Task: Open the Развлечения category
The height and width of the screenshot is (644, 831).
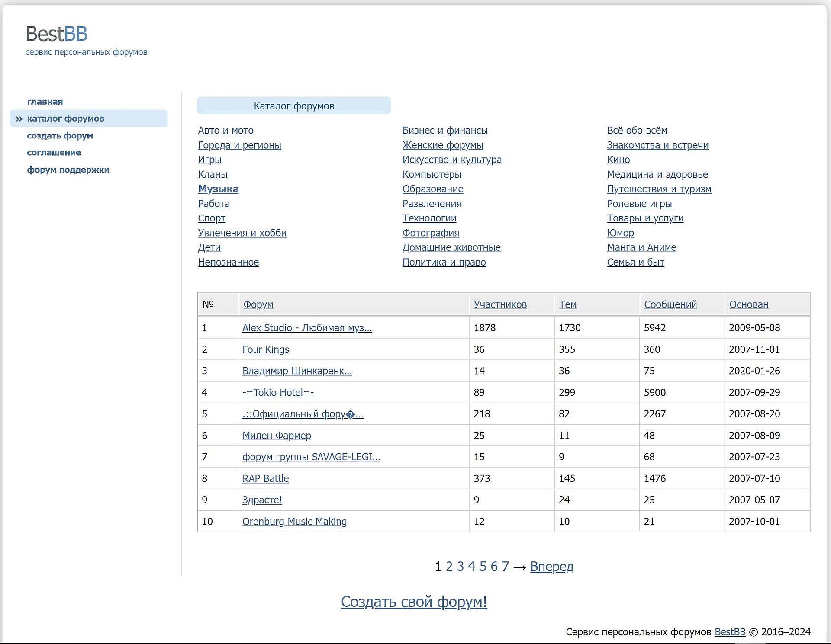Action: (432, 204)
